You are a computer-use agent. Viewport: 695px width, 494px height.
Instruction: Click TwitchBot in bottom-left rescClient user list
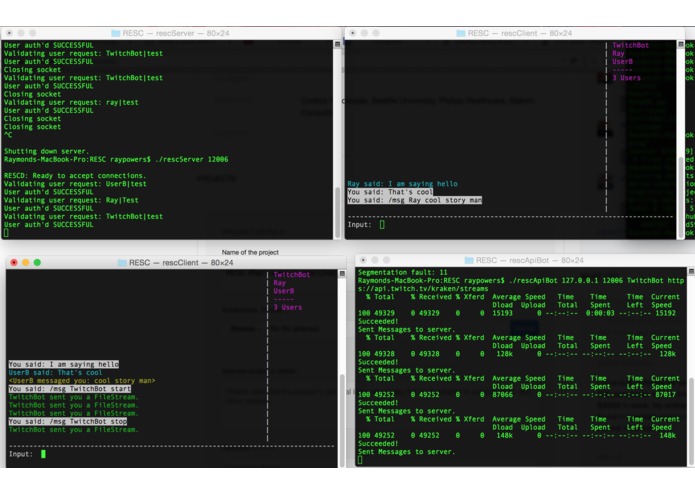pyautogui.click(x=292, y=275)
